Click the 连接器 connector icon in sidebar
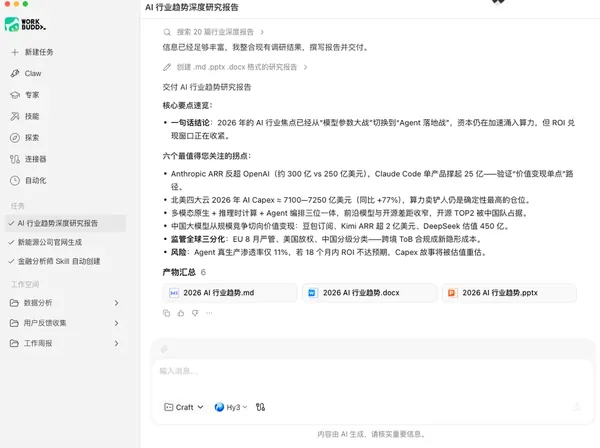600x448 pixels. coord(15,159)
